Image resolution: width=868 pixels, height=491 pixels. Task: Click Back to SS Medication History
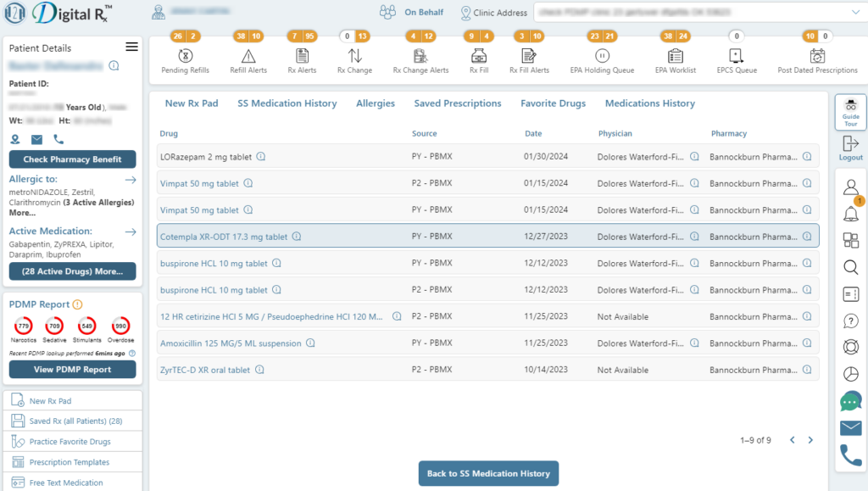(x=488, y=474)
